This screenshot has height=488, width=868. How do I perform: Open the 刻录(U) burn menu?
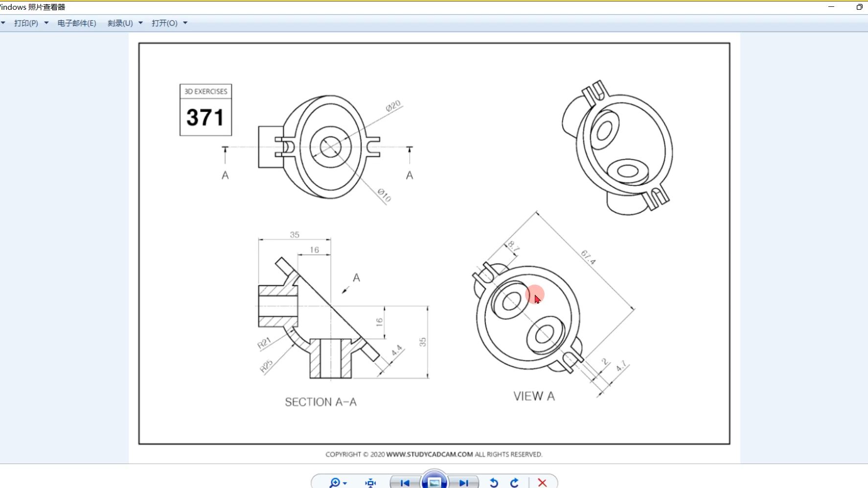[x=125, y=23]
